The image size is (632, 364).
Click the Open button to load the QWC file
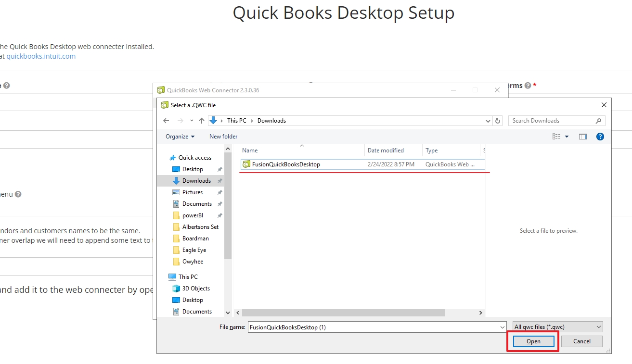pos(532,341)
